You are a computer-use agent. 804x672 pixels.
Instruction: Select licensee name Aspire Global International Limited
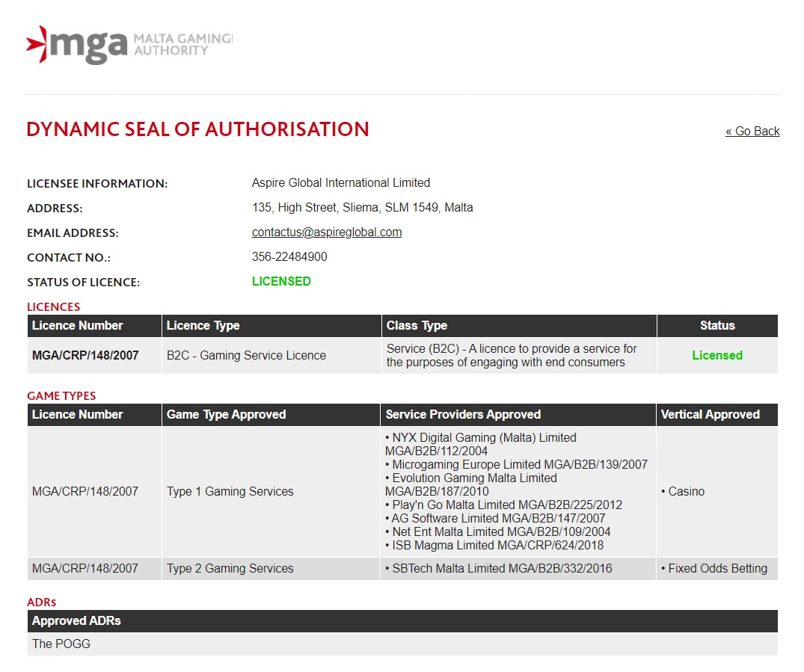(x=341, y=183)
